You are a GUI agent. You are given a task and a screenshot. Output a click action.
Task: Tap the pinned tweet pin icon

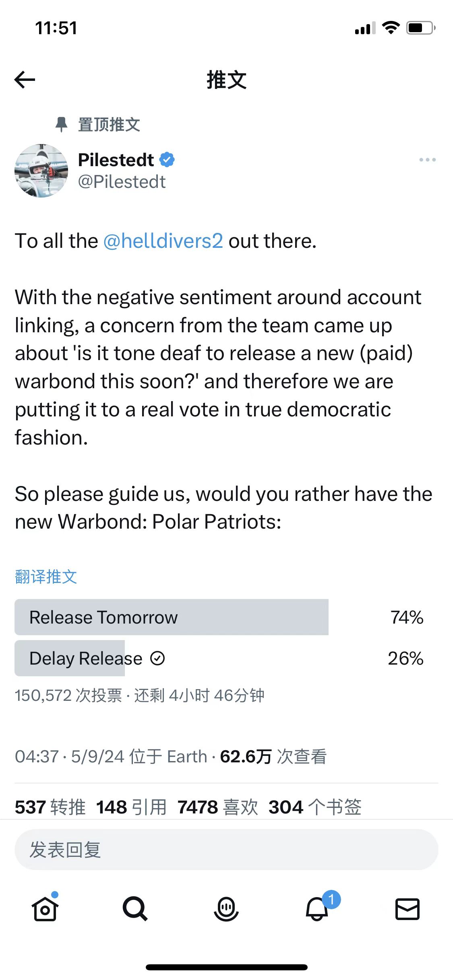pos(61,125)
